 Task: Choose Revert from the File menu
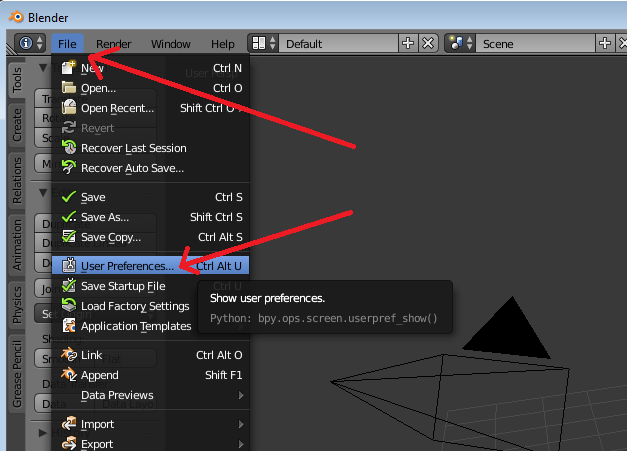pos(151,128)
